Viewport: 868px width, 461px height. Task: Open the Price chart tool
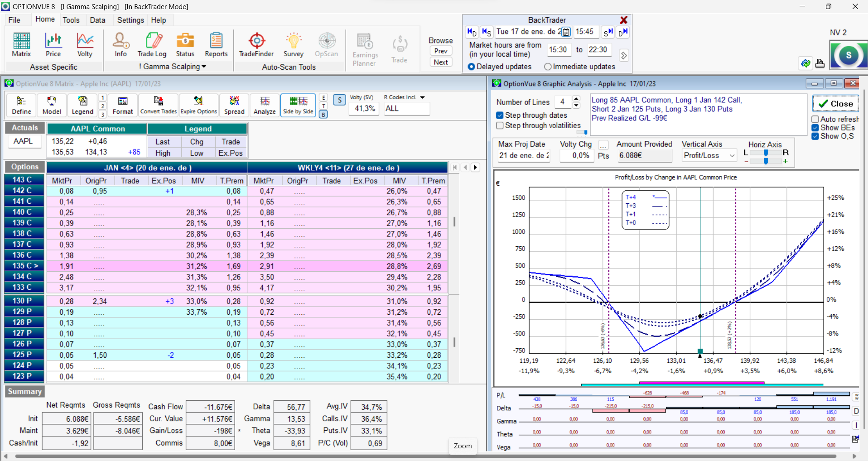click(53, 44)
